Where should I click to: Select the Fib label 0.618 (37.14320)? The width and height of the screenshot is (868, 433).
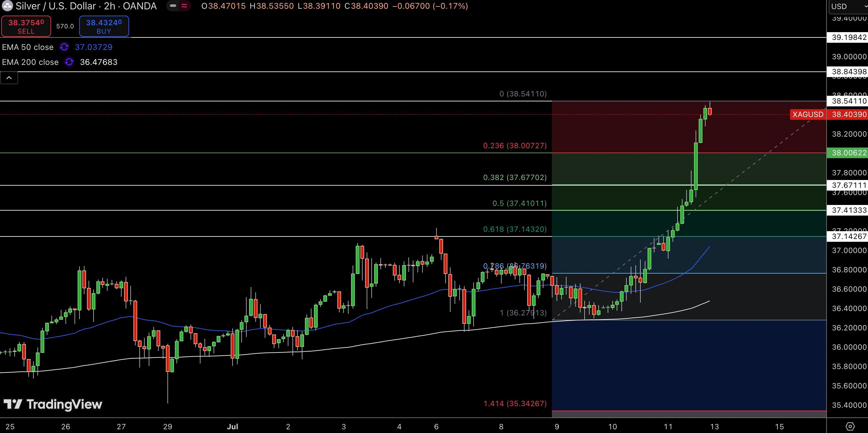(x=515, y=229)
